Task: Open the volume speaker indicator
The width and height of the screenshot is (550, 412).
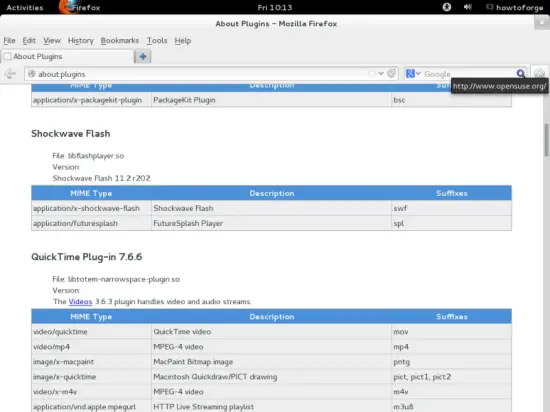Action: pos(467,7)
